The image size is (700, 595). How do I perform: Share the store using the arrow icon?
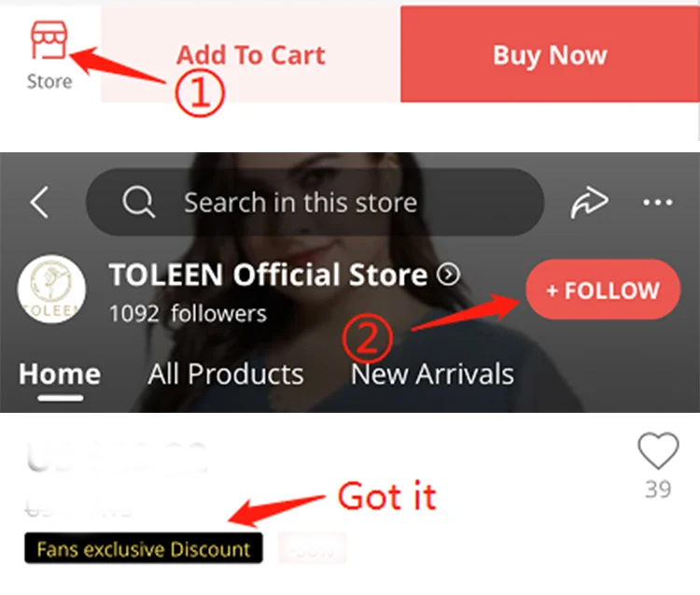pos(589,203)
